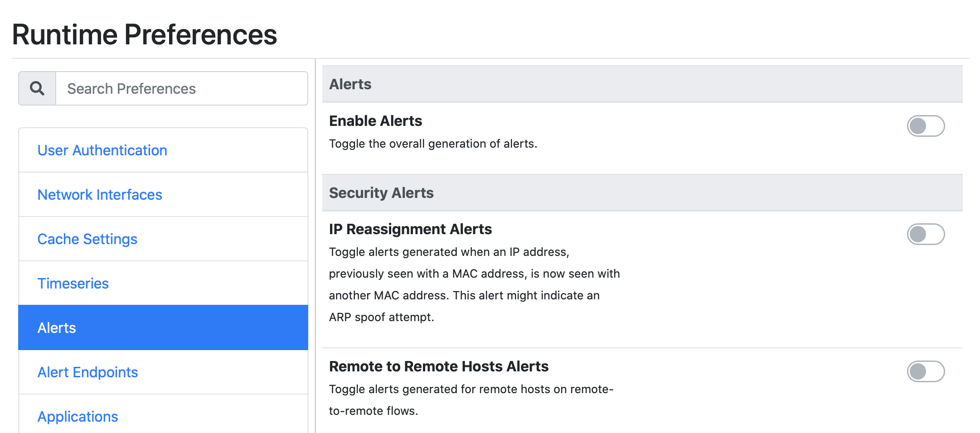Click the search magnifier icon
The height and width of the screenshot is (433, 980).
point(36,88)
